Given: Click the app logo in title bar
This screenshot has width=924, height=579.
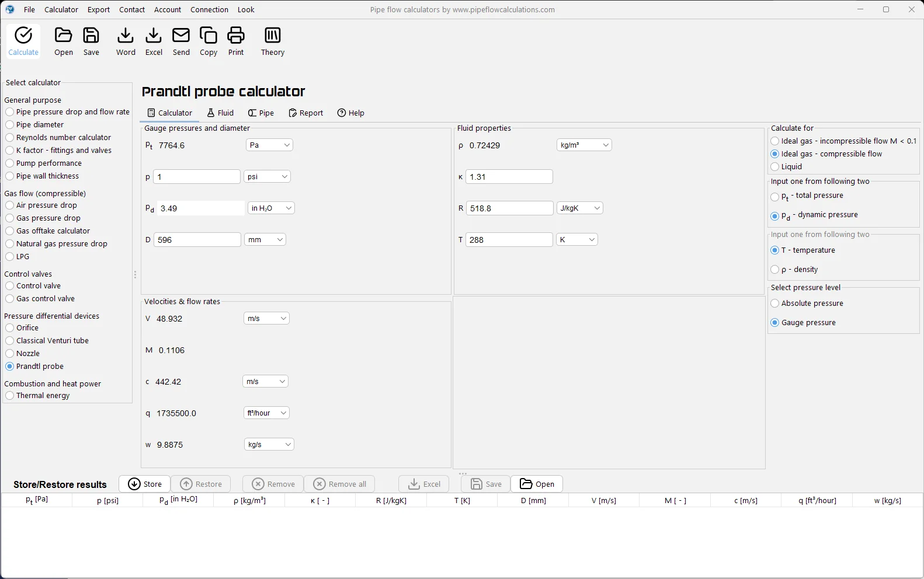Looking at the screenshot, I should click(x=10, y=9).
